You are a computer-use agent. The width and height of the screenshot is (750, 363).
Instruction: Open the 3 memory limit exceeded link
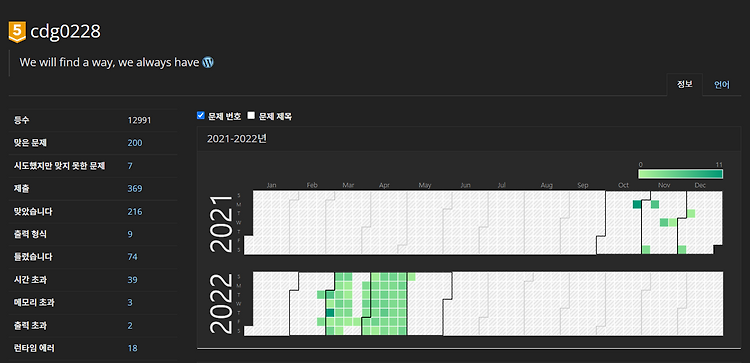point(130,303)
